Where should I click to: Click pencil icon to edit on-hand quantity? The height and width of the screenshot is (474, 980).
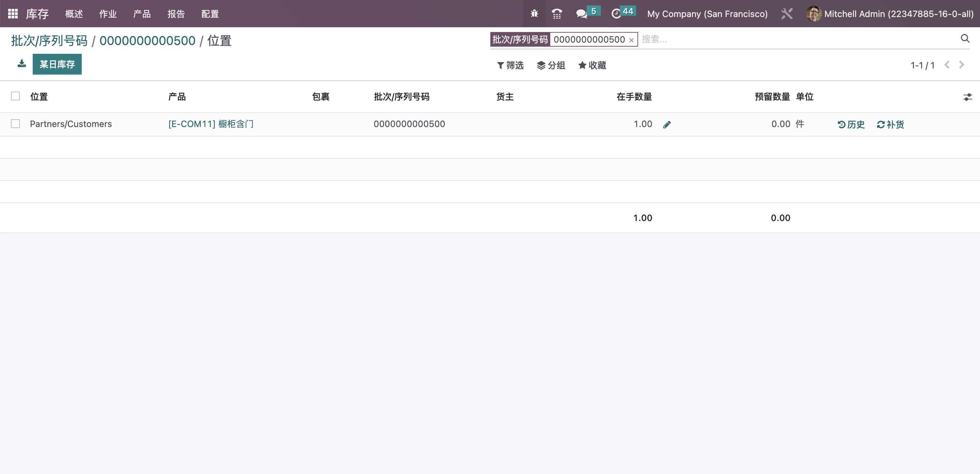[666, 124]
